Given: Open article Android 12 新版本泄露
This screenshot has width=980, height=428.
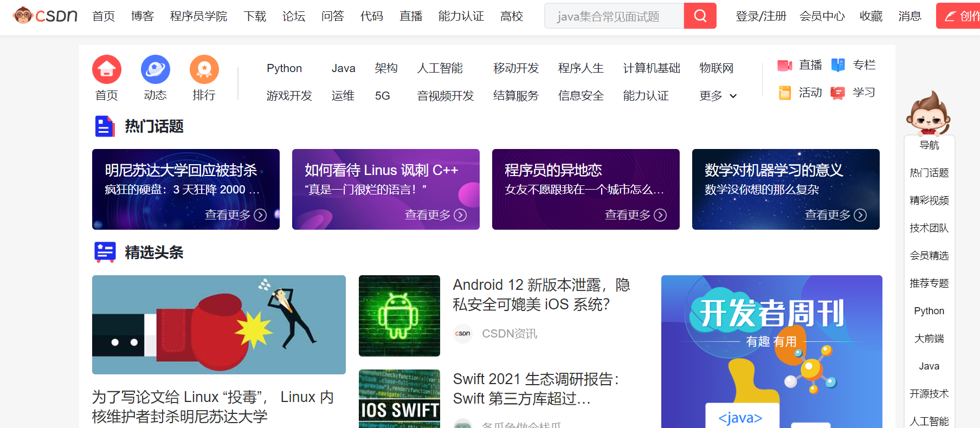Looking at the screenshot, I should coord(541,295).
